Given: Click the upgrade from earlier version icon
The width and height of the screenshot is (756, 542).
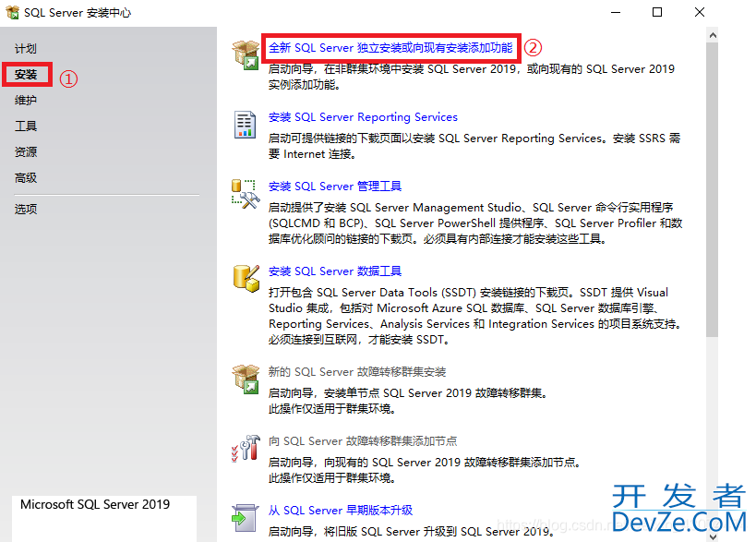Looking at the screenshot, I should point(245,518).
